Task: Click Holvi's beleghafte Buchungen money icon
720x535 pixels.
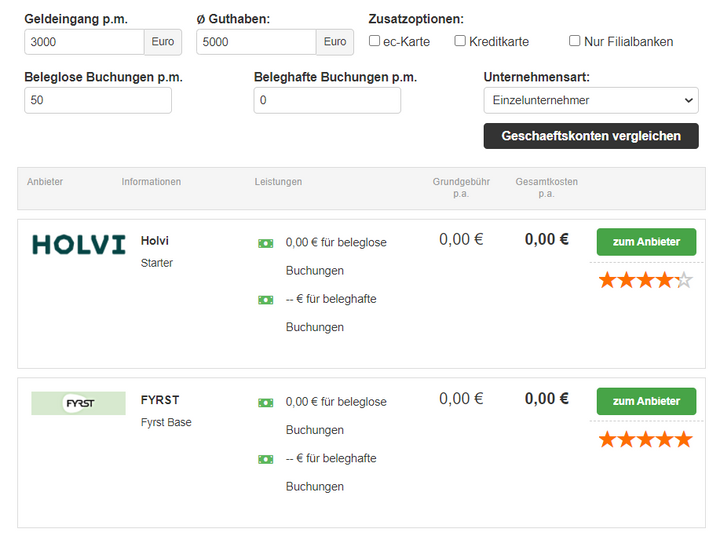Action: (265, 300)
